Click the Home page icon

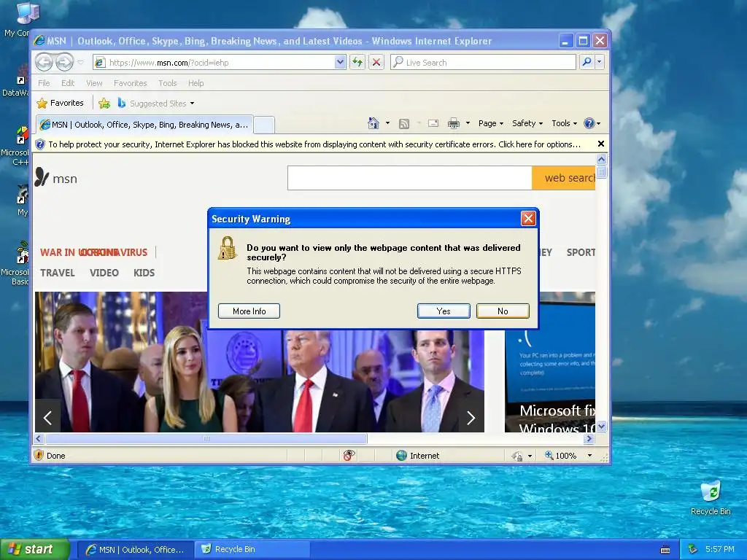[x=373, y=123]
